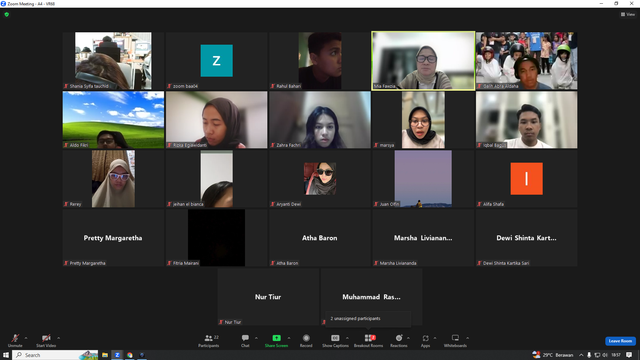Viewport: 640px width, 360px height.
Task: Select the Atha Baron tile
Action: click(320, 238)
